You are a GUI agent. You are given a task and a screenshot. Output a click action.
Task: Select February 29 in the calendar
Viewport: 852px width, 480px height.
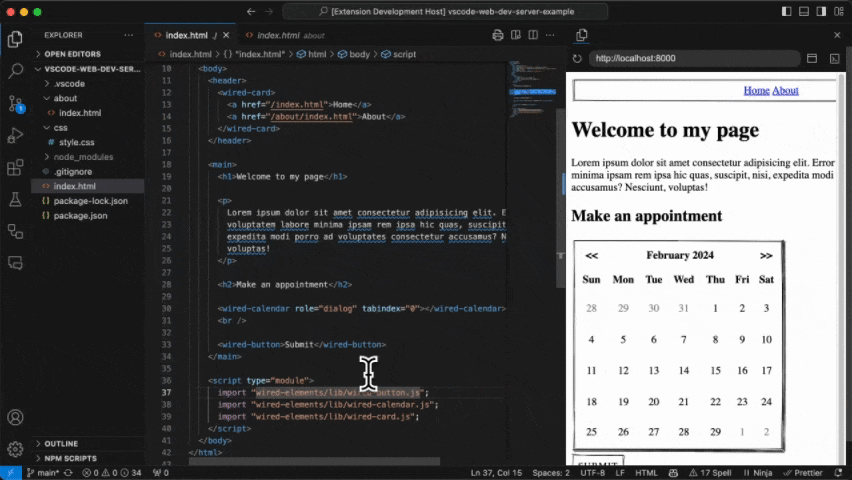click(x=715, y=432)
